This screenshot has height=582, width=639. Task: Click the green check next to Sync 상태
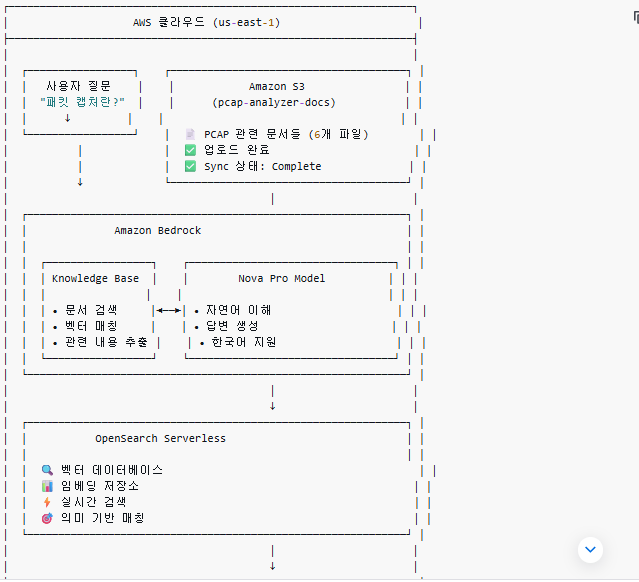(x=190, y=166)
